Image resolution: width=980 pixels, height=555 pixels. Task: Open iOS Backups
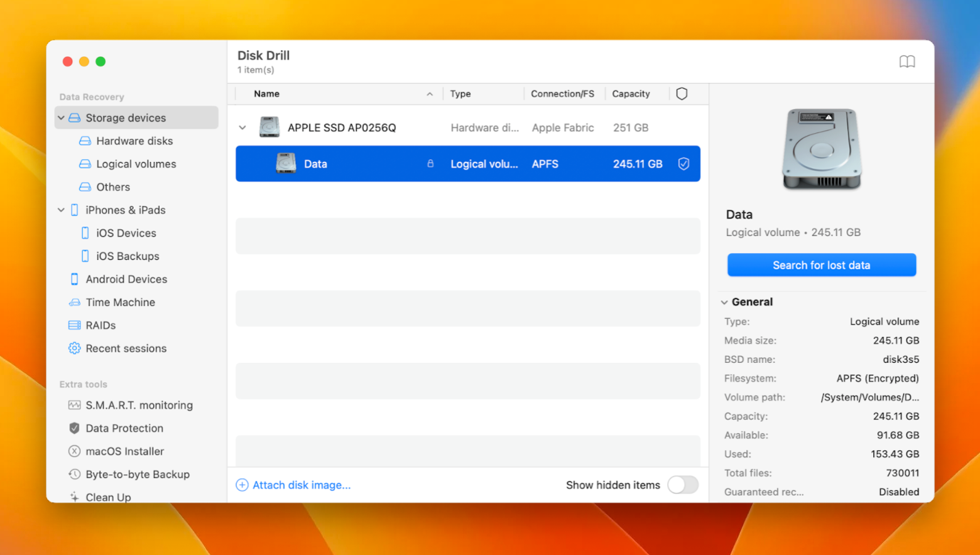[x=128, y=256]
